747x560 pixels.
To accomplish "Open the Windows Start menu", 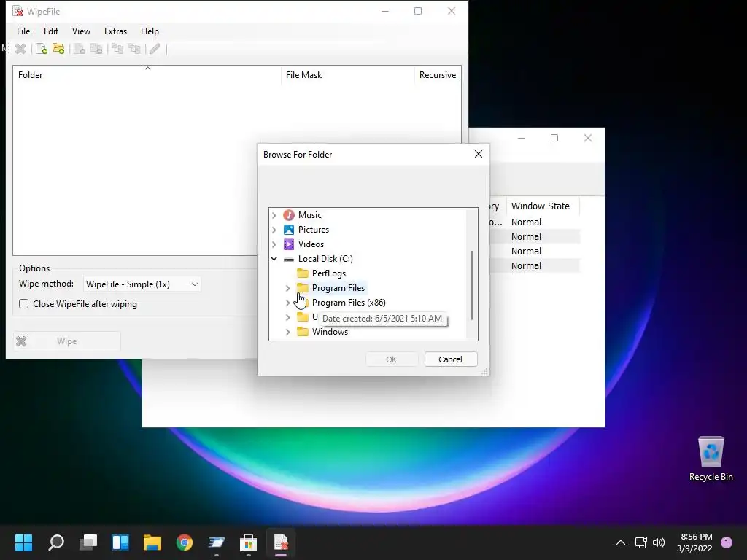I will (x=23, y=542).
